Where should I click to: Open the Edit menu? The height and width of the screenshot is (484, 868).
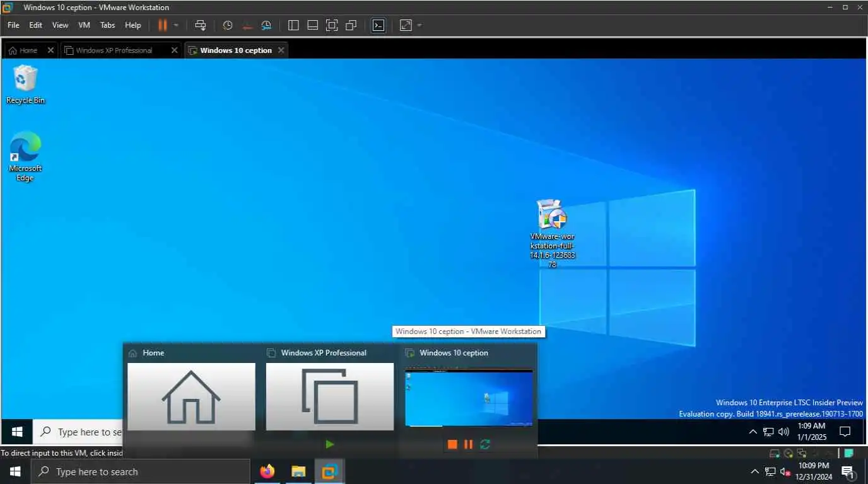tap(35, 25)
